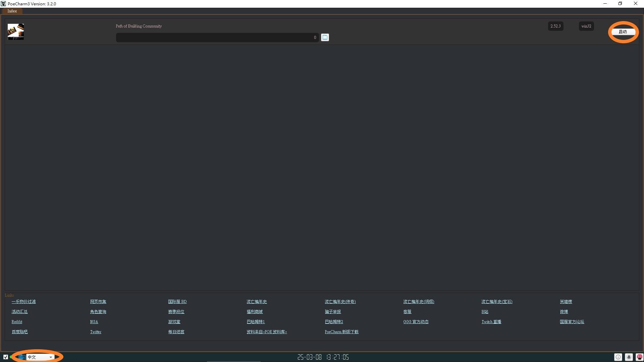This screenshot has width=644, height=362.
Task: Click the PoeCharm 新版下載 link
Action: point(341,332)
